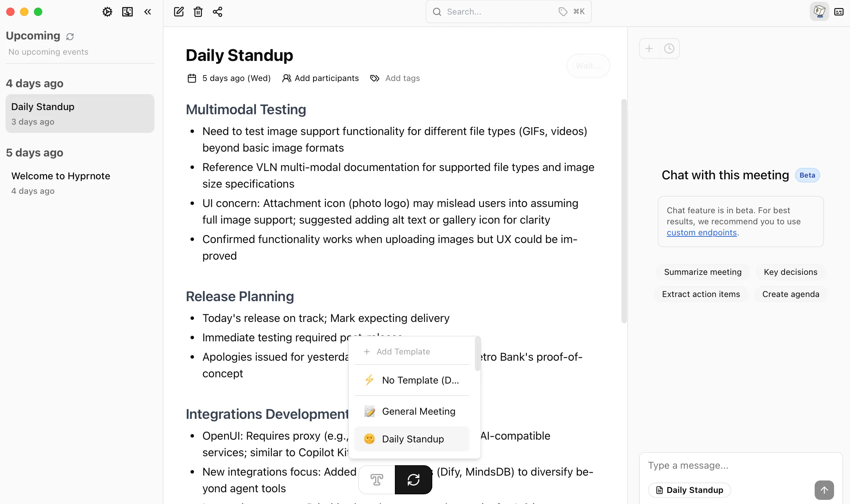Delete note using trash icon
The image size is (850, 504).
pos(198,12)
